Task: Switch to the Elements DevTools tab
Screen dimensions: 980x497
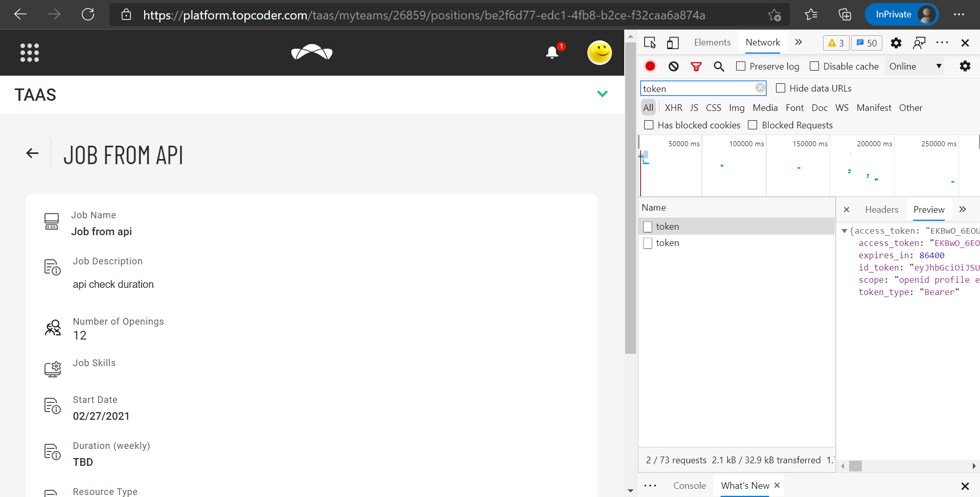Action: click(712, 42)
